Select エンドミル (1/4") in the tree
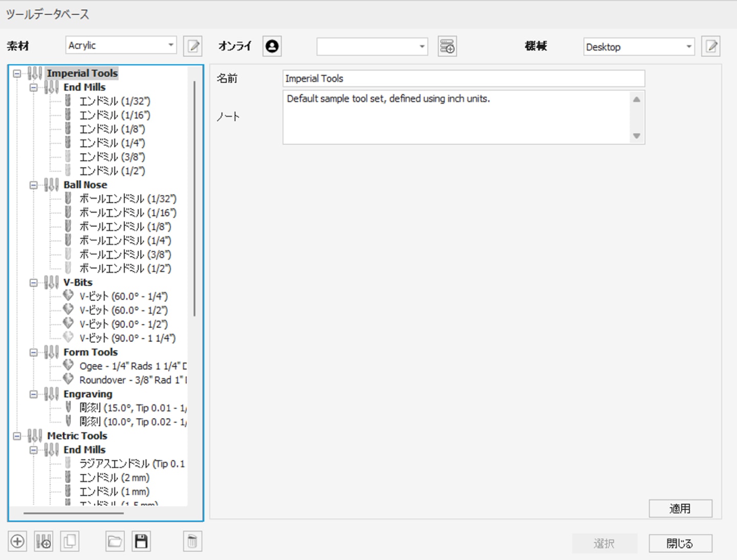Screen dimensions: 737x560 [x=112, y=143]
